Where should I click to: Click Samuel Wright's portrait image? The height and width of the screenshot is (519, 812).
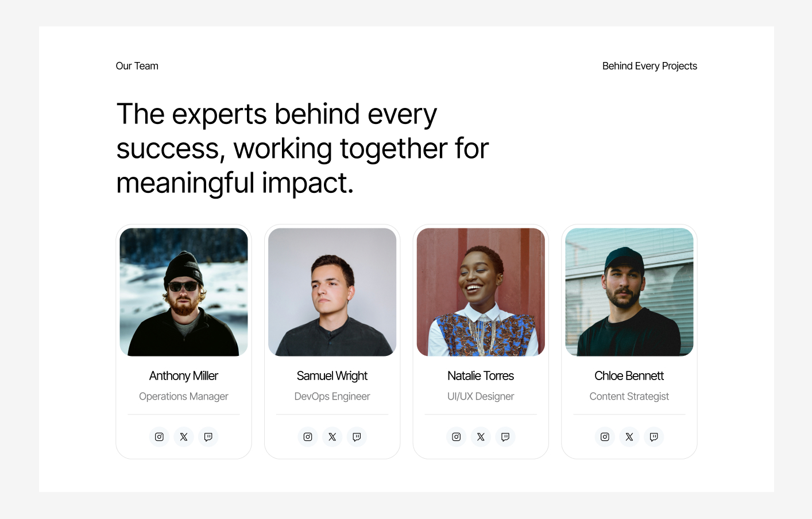[332, 292]
